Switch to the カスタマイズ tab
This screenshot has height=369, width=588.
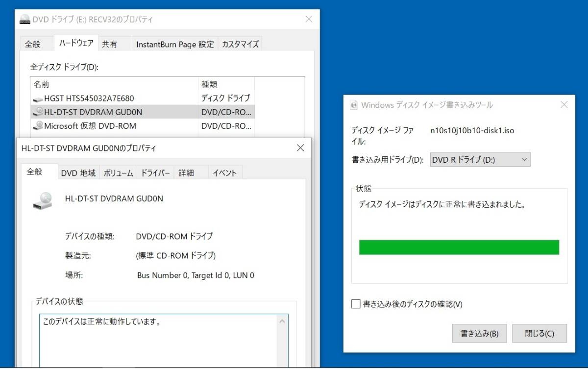click(x=240, y=44)
